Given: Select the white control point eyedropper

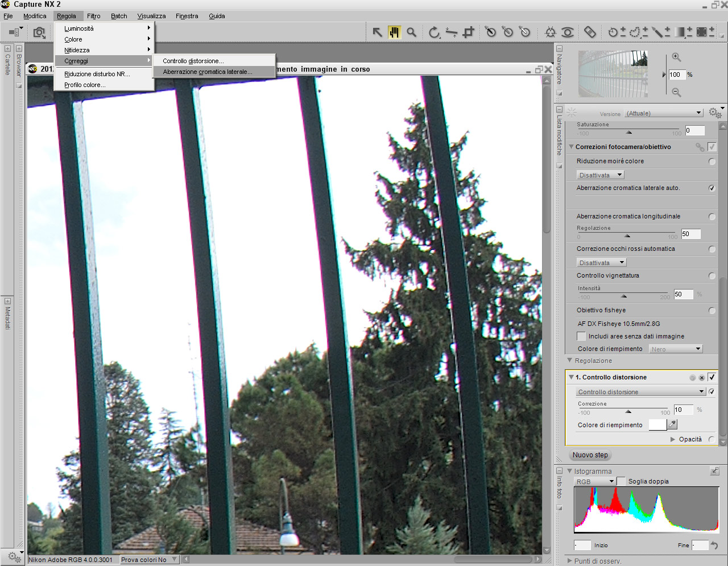Looking at the screenshot, I should tap(524, 32).
